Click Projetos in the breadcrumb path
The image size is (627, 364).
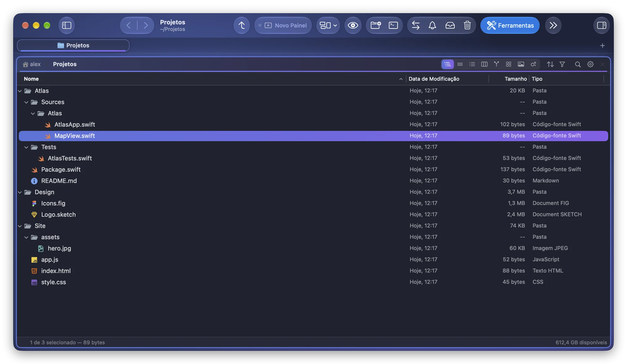[65, 64]
